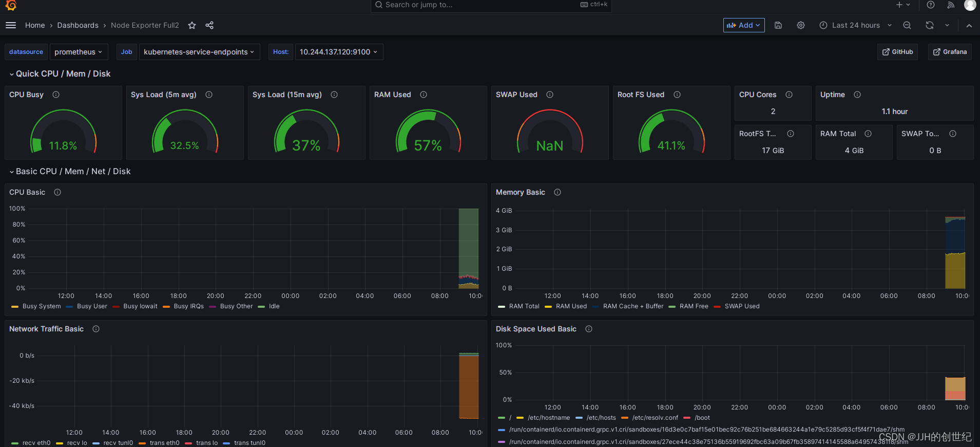Open refresh interval dropdown arrow
The width and height of the screenshot is (980, 447).
click(947, 25)
